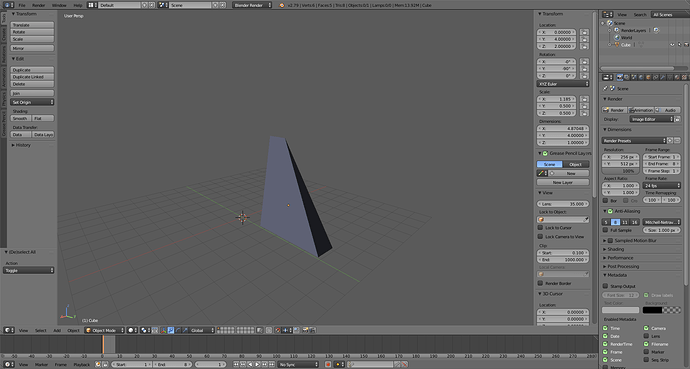This screenshot has width=690, height=369.
Task: Toggle Anti-Aliasing checkbox
Action: click(610, 211)
